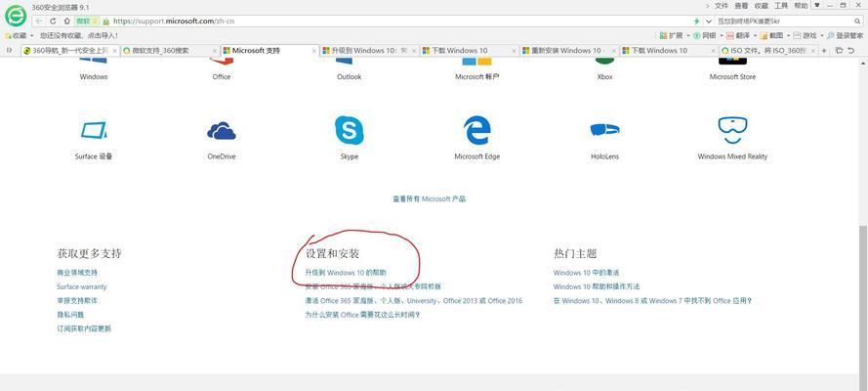The width and height of the screenshot is (868, 391).
Task: Open Windows 10 帮助和操作方法 link
Action: (x=597, y=286)
